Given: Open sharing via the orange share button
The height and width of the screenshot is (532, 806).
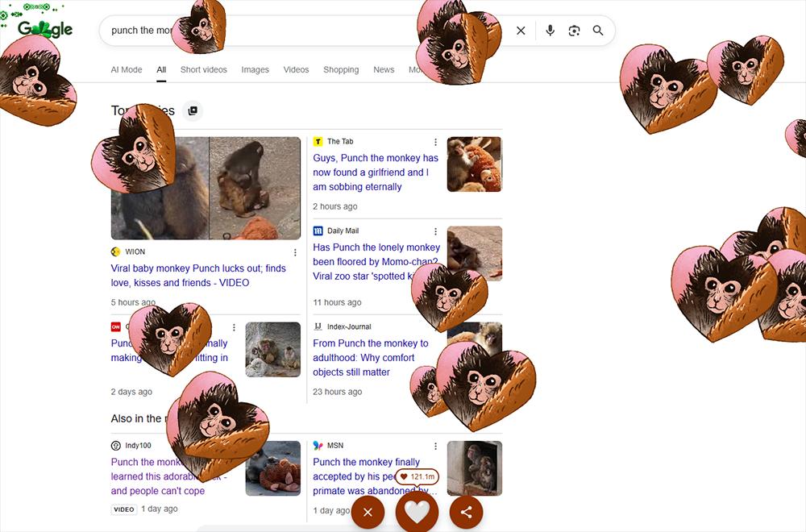Looking at the screenshot, I should (466, 512).
